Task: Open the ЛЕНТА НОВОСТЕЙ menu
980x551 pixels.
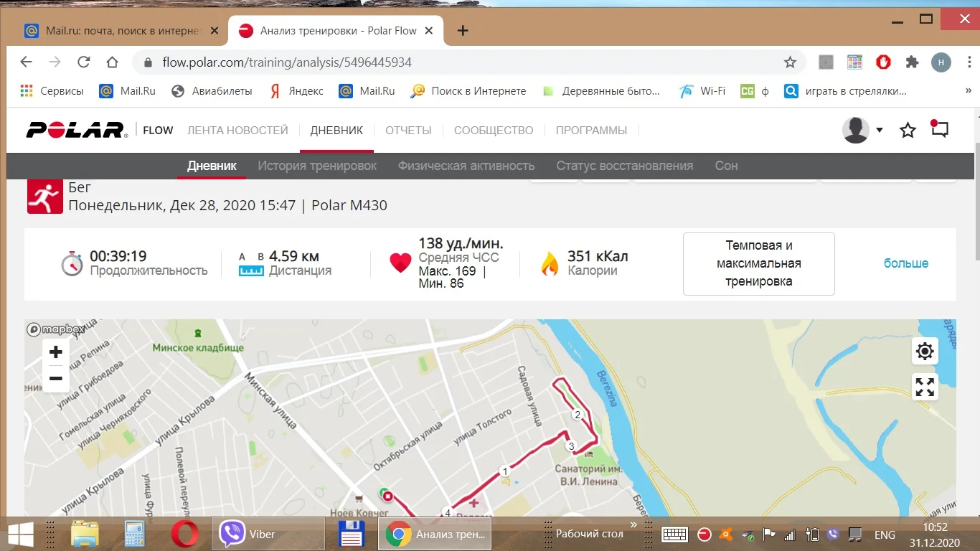Action: [x=237, y=131]
